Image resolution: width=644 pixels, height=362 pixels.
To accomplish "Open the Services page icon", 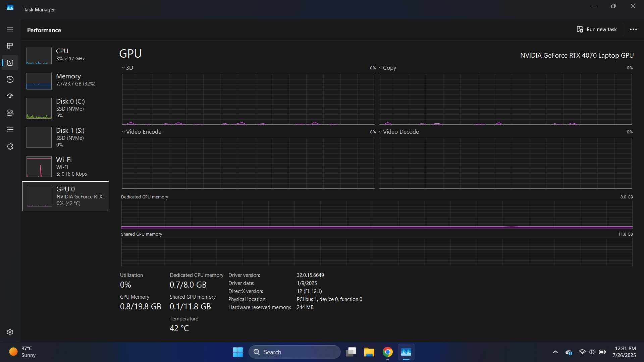I will 10,146.
